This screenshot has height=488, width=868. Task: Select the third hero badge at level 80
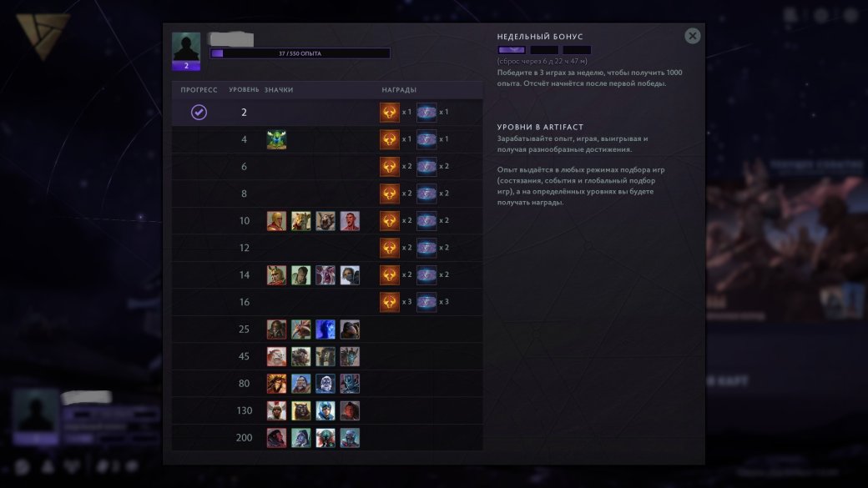(325, 384)
